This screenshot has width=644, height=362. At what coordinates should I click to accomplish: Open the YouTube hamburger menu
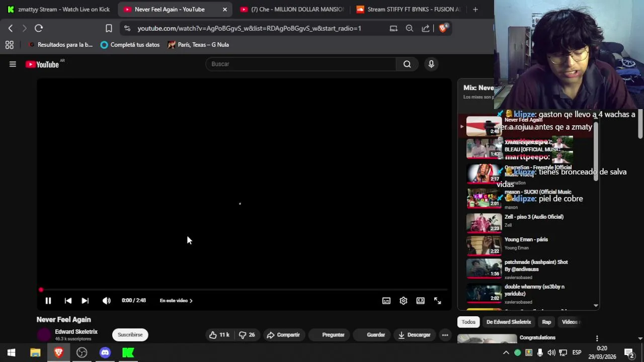tap(13, 64)
